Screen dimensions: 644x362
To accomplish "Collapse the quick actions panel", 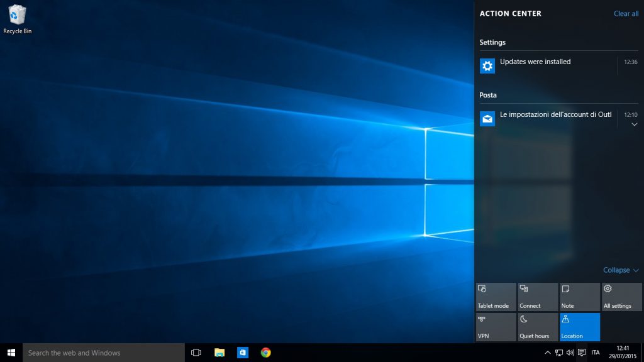I will pyautogui.click(x=621, y=270).
